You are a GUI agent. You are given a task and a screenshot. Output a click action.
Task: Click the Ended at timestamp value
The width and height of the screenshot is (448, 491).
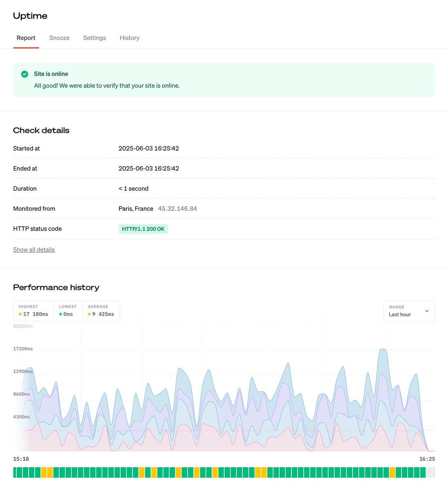[149, 169]
